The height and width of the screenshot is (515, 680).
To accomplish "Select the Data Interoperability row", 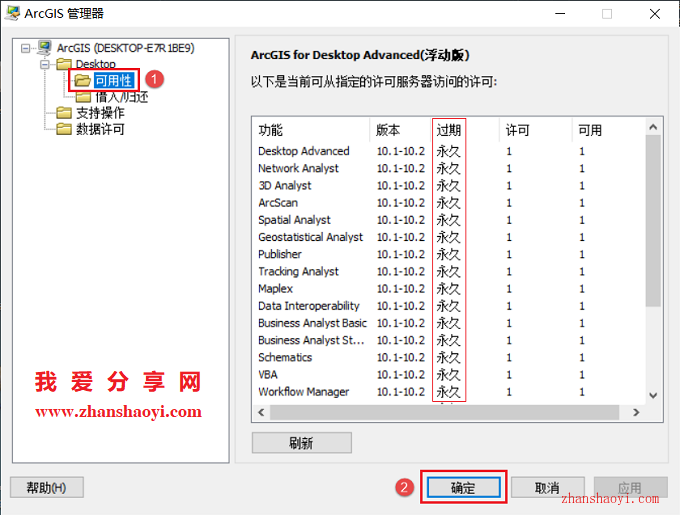I will pyautogui.click(x=449, y=306).
